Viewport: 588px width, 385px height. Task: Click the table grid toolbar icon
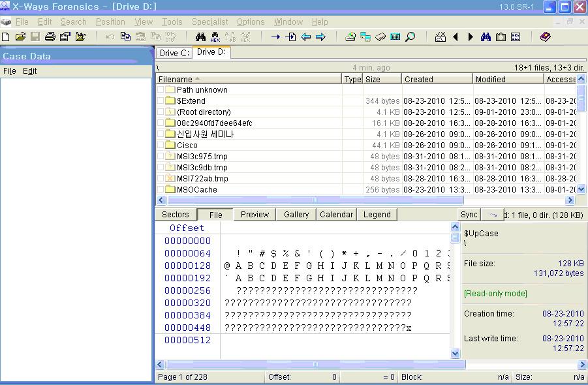[x=516, y=37]
